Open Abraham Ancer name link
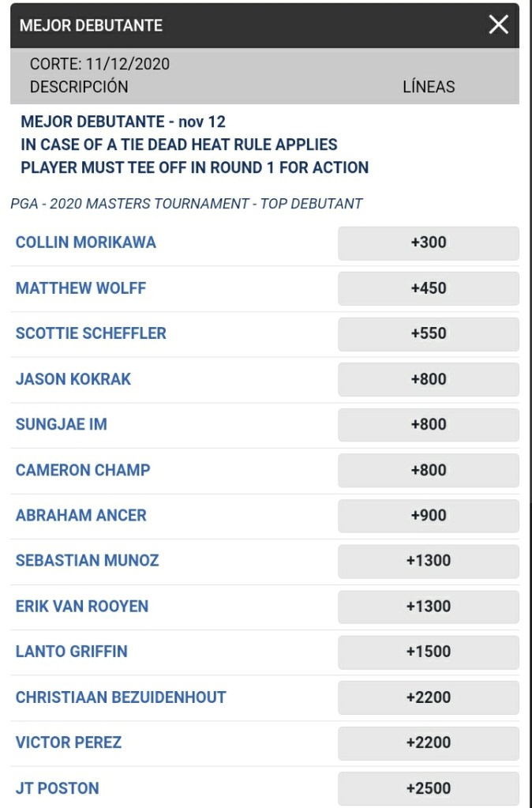 (81, 515)
